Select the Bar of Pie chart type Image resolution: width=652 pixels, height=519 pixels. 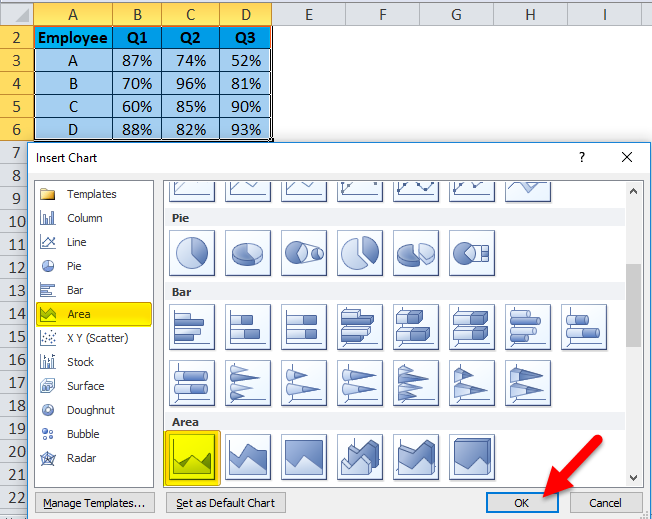tap(472, 253)
